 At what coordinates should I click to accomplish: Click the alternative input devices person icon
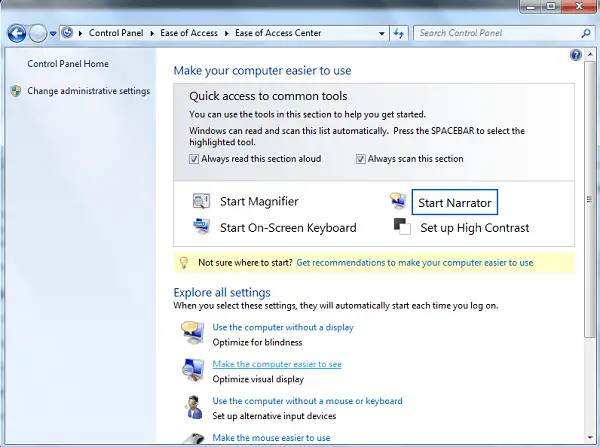194,407
